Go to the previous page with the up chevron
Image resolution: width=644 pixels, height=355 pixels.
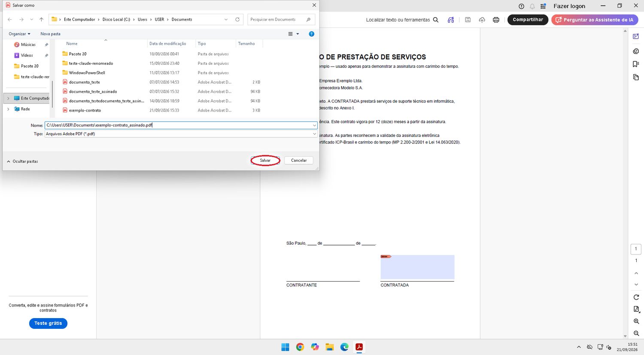(636, 273)
